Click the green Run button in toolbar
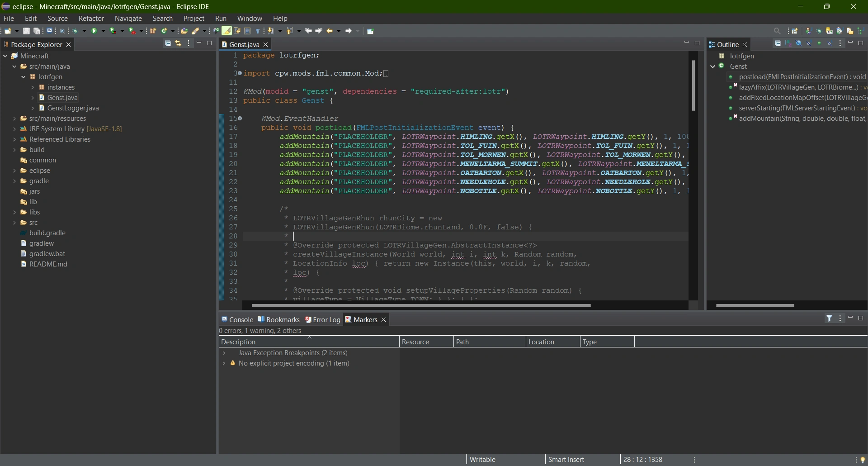 94,31
